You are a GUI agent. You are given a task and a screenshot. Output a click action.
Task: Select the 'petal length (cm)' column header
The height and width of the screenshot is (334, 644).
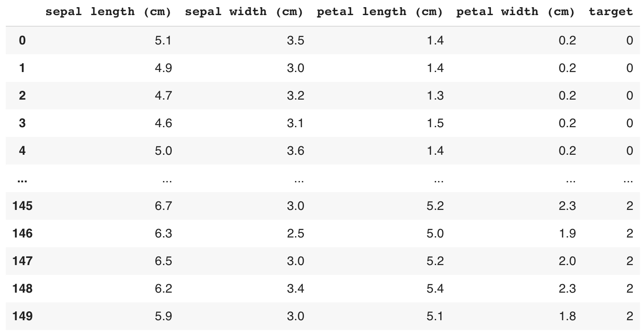click(380, 12)
